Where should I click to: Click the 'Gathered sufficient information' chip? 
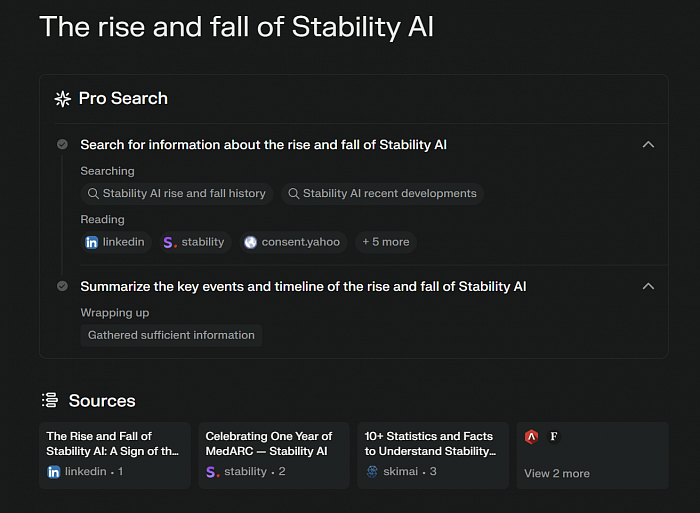tap(171, 335)
